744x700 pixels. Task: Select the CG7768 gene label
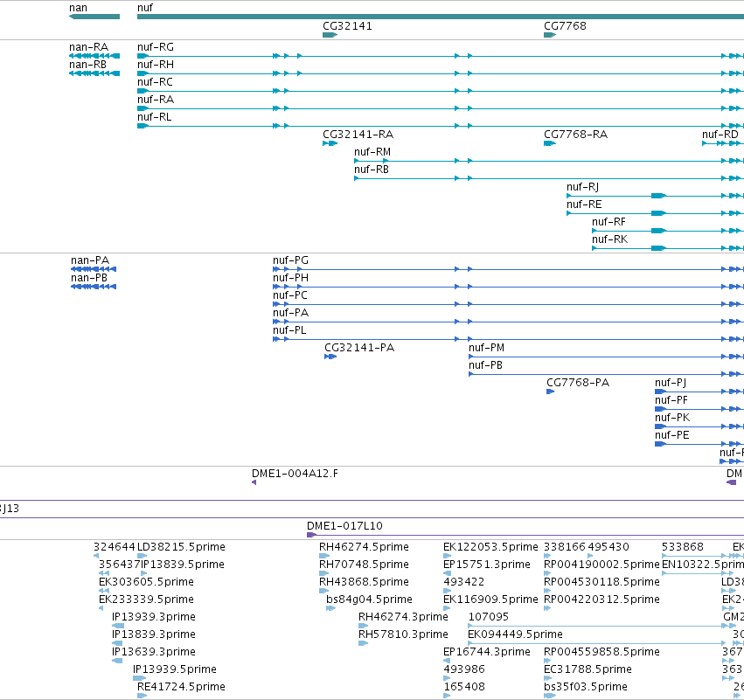tap(565, 26)
